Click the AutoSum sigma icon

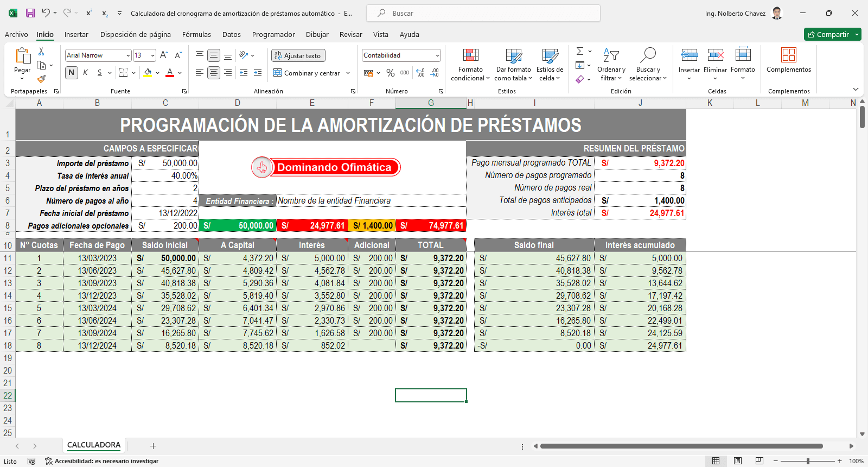(x=580, y=51)
